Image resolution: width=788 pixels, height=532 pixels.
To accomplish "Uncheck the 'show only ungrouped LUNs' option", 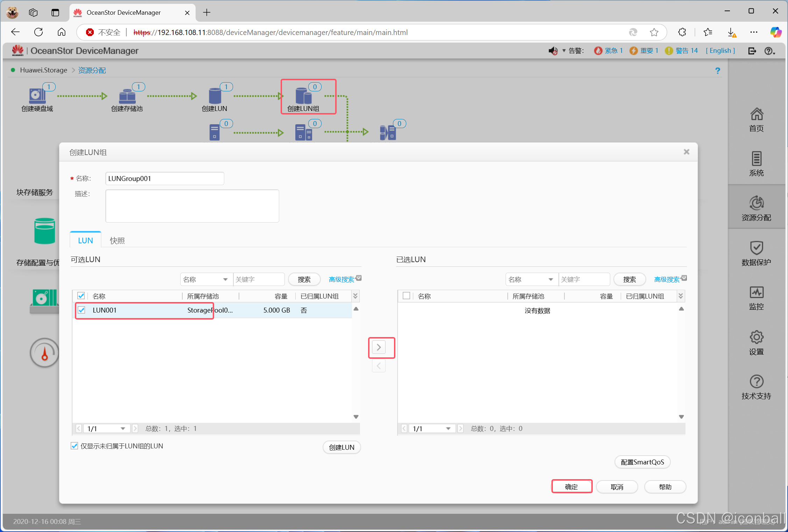I will click(75, 446).
